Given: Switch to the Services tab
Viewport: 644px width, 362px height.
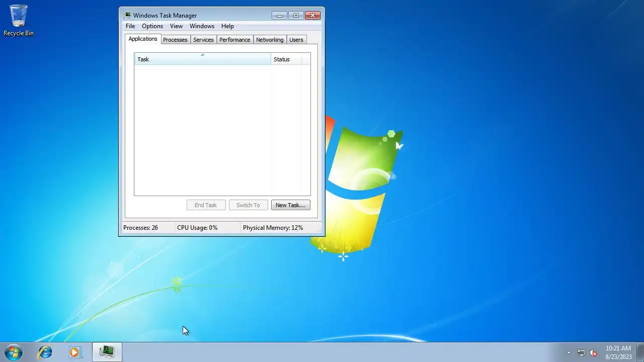Looking at the screenshot, I should point(203,40).
